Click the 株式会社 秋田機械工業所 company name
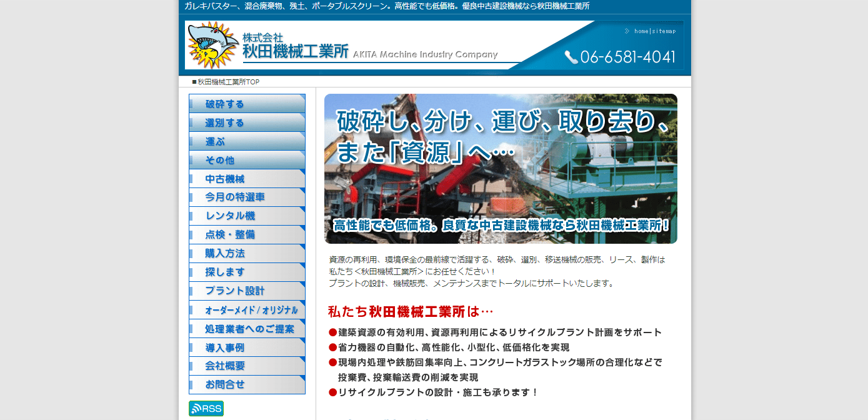Viewport: 868px width, 420px height. click(x=296, y=46)
